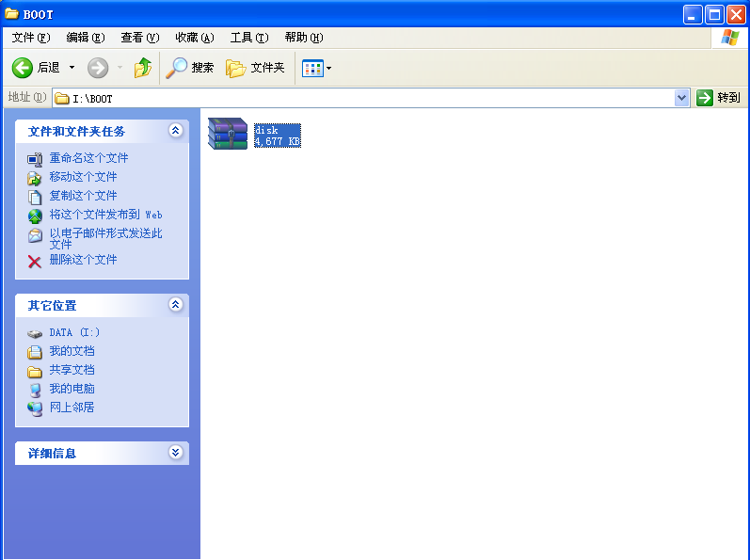Open the 文件(F) menu
This screenshot has height=560, width=750.
click(x=31, y=38)
